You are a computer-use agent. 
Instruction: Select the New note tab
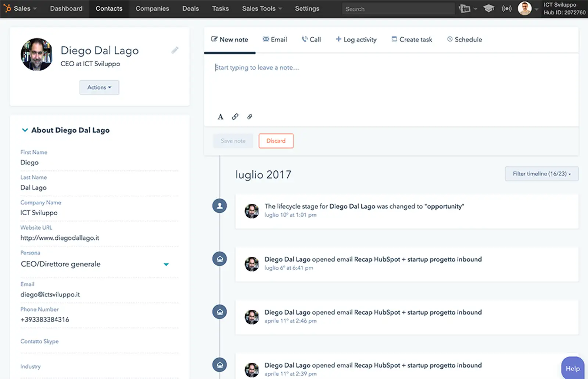pos(230,39)
